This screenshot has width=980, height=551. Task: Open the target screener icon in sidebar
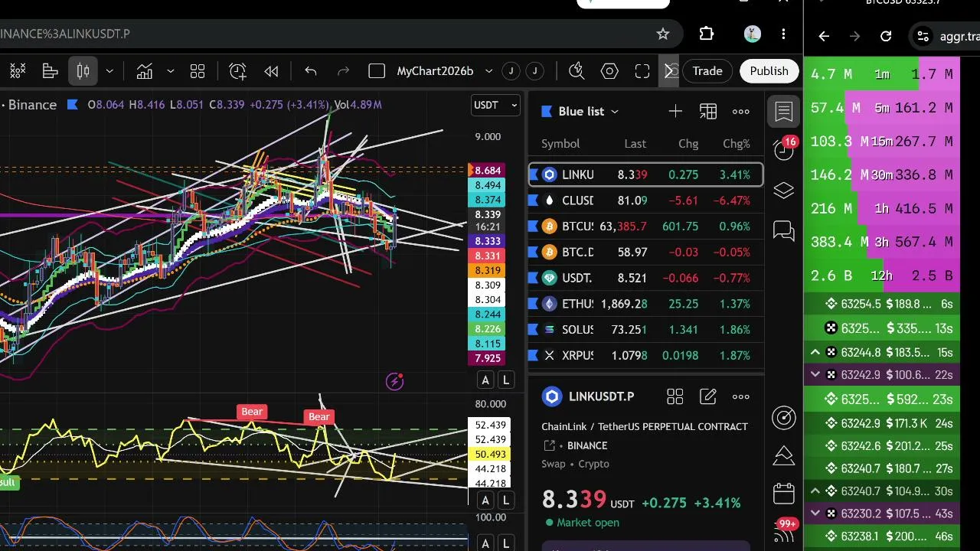[784, 417]
